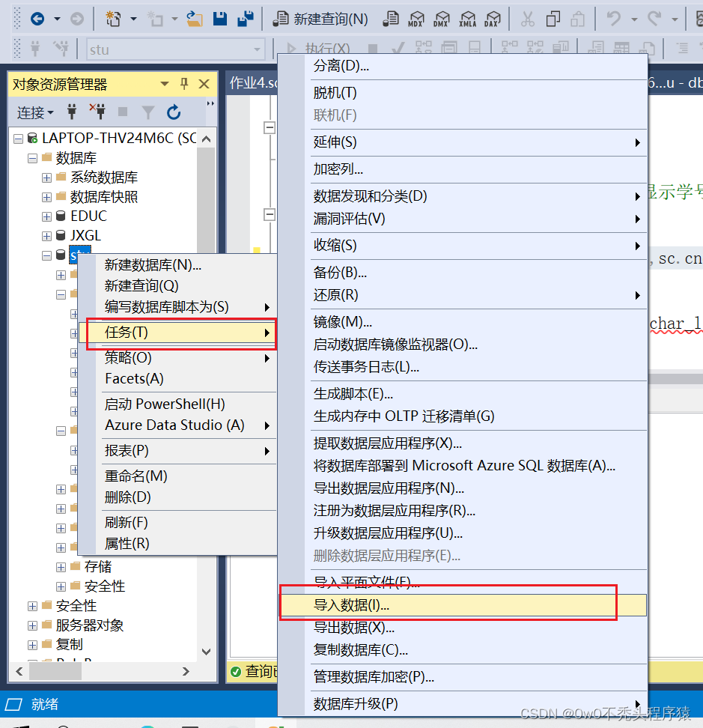Click the DAX query icon
The height and width of the screenshot is (728, 703).
pos(492,19)
